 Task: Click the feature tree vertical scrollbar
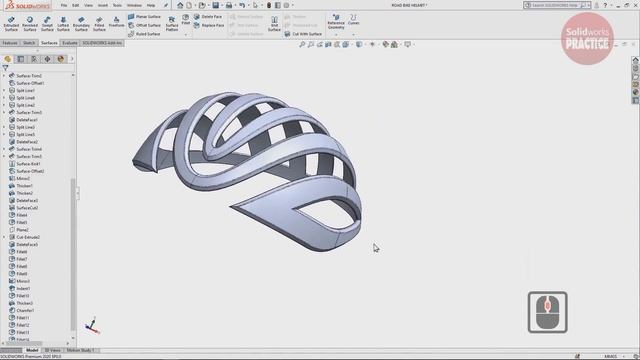tap(73, 254)
